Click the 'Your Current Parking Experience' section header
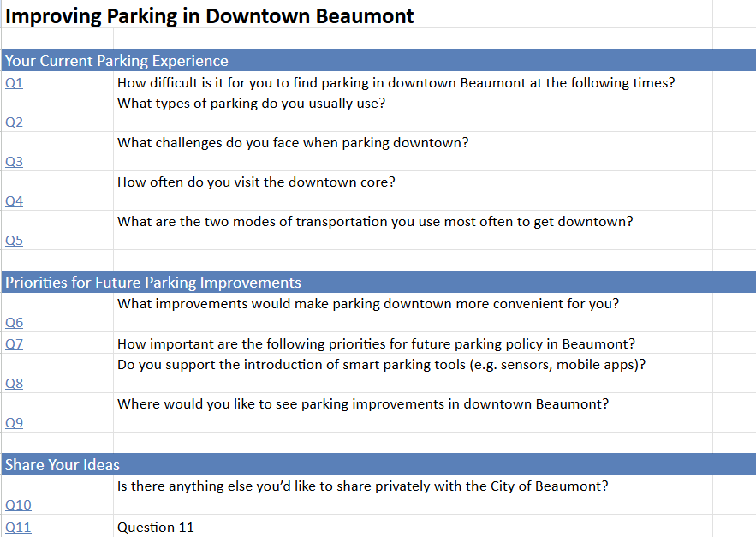 116,61
